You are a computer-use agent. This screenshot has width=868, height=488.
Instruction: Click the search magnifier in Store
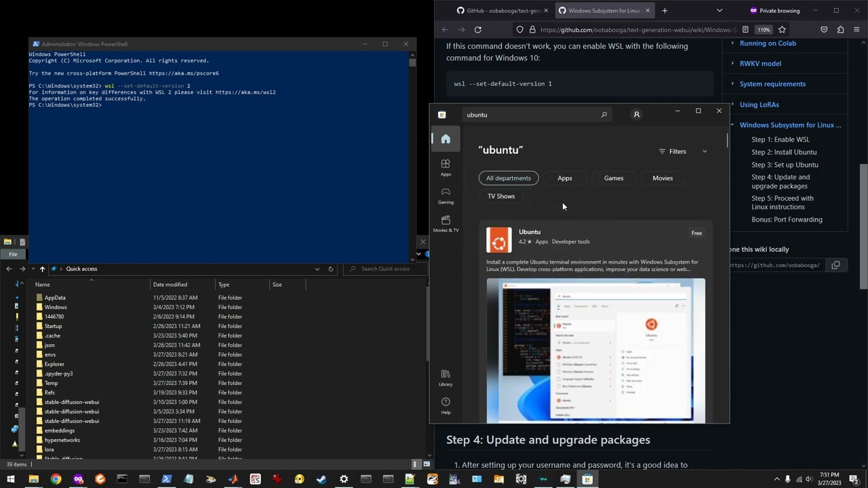(604, 115)
